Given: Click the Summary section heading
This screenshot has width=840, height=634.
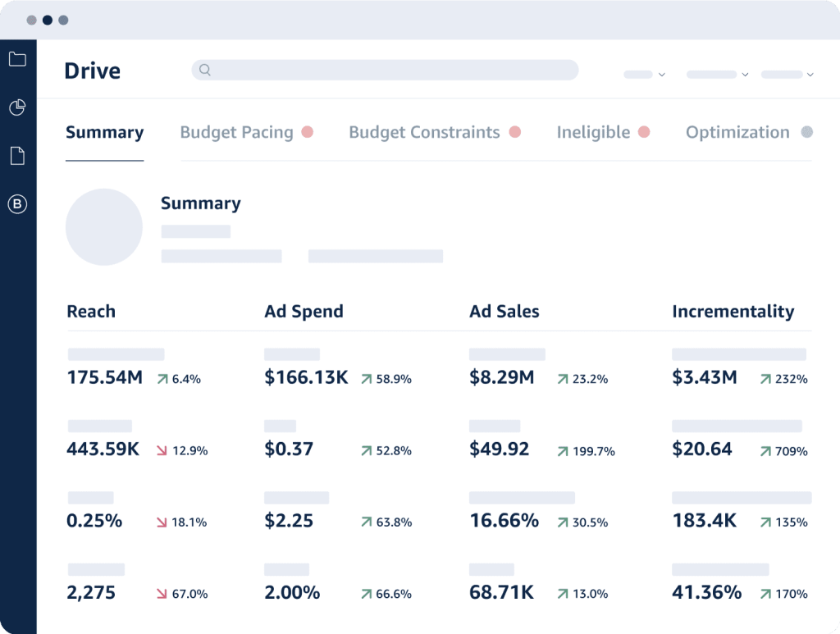Looking at the screenshot, I should [201, 203].
